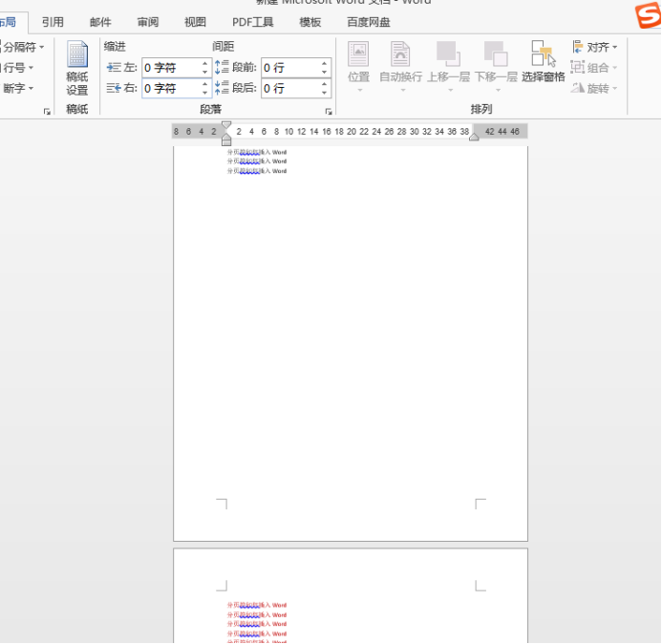Image resolution: width=662 pixels, height=644 pixels.
Task: Click the horizontal ruler at mark 20
Action: [352, 131]
